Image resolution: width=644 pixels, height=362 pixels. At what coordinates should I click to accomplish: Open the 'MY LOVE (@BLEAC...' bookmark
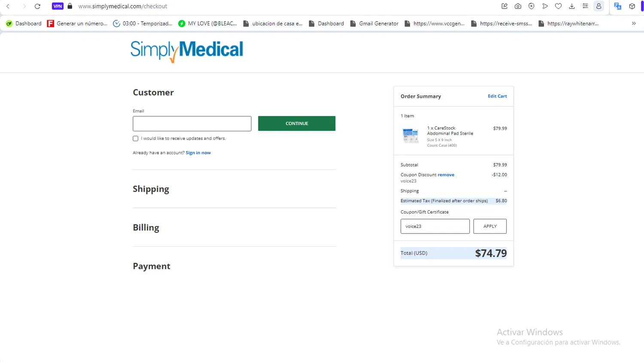tap(208, 24)
